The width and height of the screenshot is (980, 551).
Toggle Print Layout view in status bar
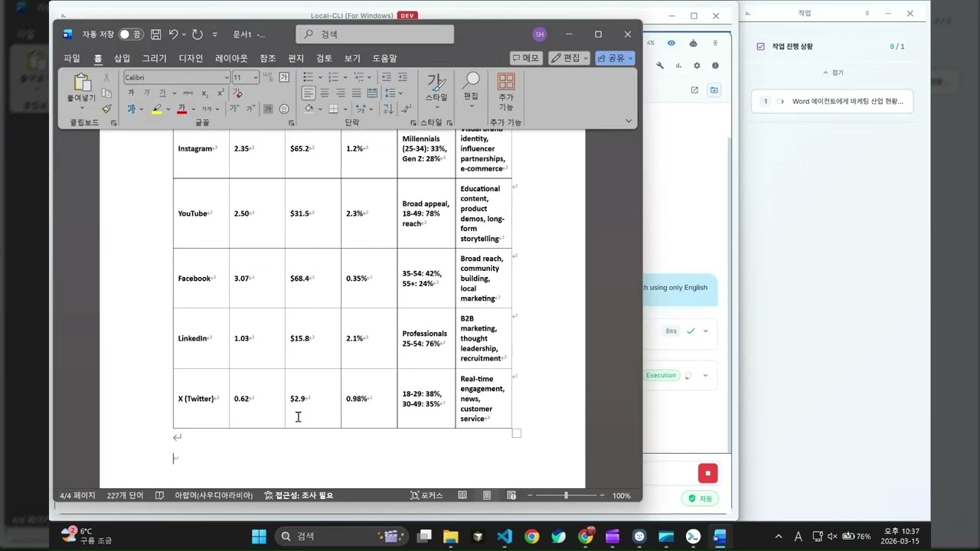[487, 495]
